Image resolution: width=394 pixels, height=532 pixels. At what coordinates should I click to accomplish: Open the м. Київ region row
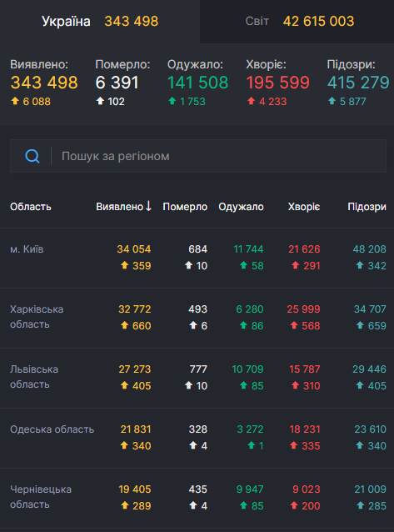tap(197, 258)
